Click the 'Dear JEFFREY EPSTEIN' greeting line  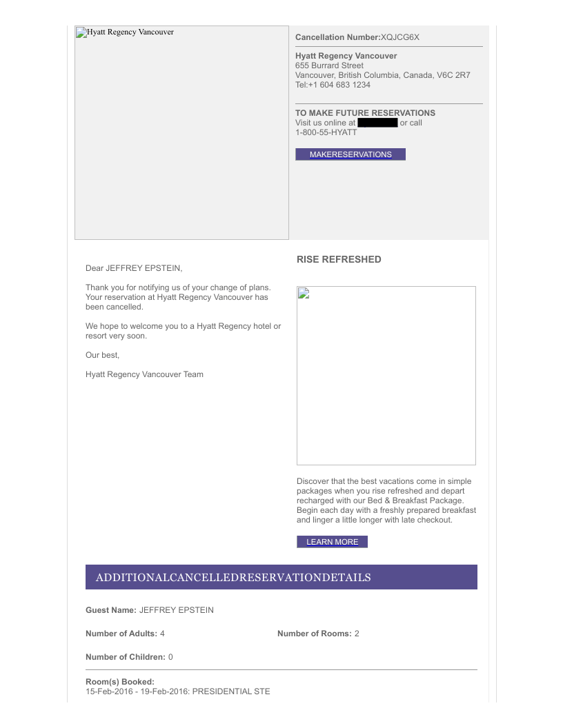point(134,267)
